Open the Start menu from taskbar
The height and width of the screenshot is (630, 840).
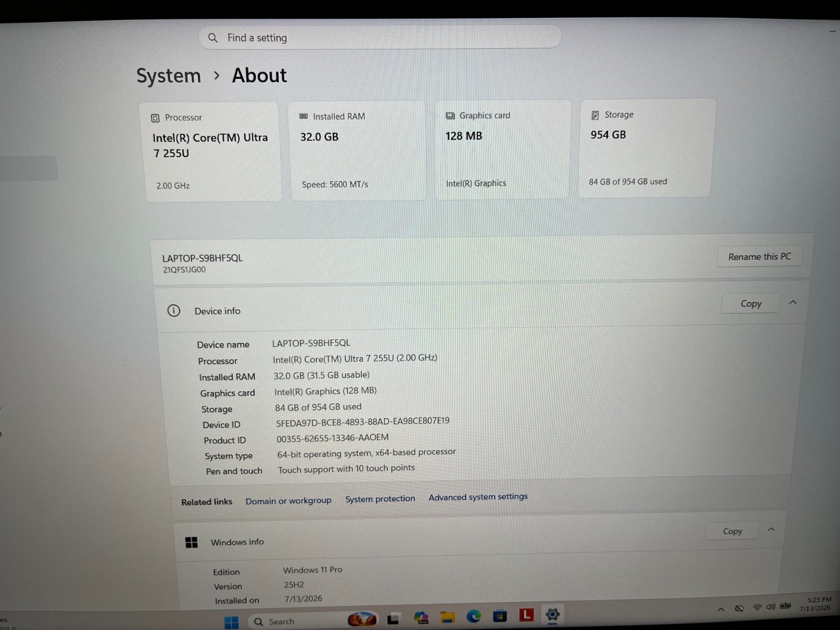[x=231, y=622]
